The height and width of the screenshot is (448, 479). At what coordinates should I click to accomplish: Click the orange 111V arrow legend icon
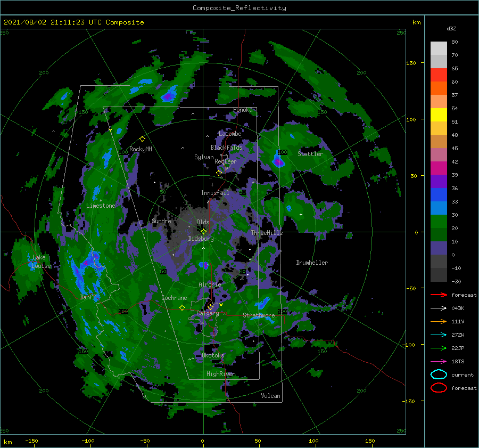tap(439, 321)
